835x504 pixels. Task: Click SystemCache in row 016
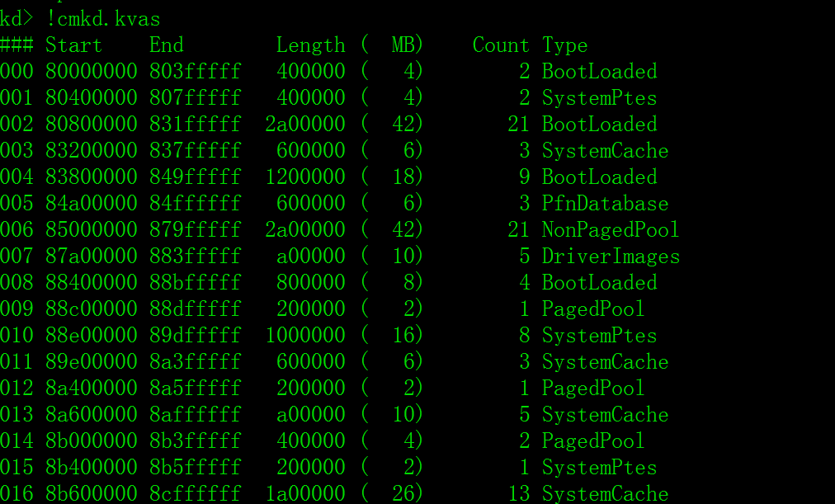[x=606, y=494]
